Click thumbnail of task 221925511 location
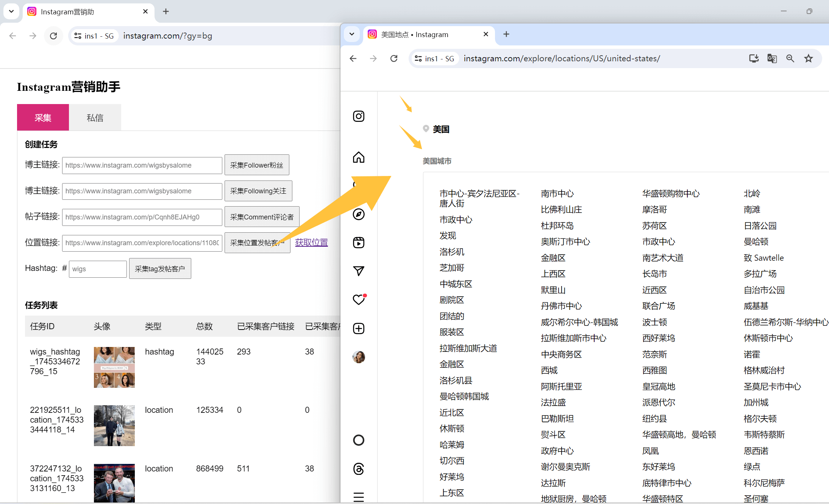 pyautogui.click(x=114, y=426)
